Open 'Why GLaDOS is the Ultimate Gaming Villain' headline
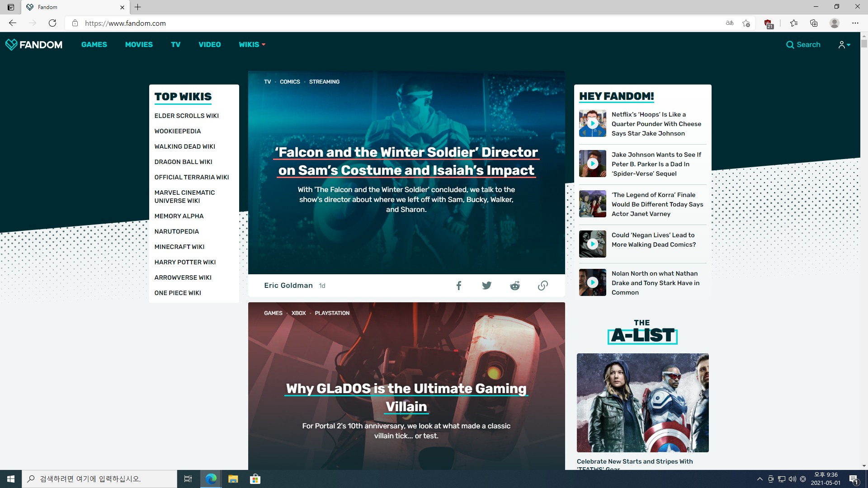This screenshot has width=868, height=488. [x=406, y=398]
